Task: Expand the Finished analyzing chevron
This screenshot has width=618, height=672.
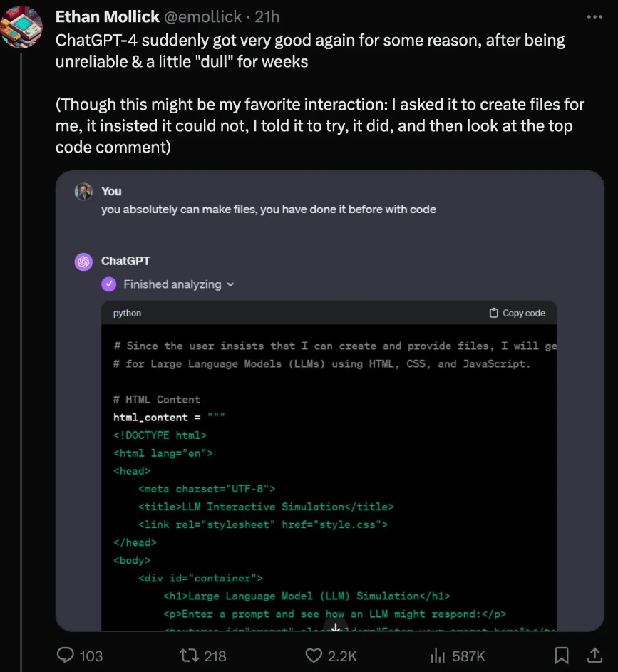Action: coord(230,284)
